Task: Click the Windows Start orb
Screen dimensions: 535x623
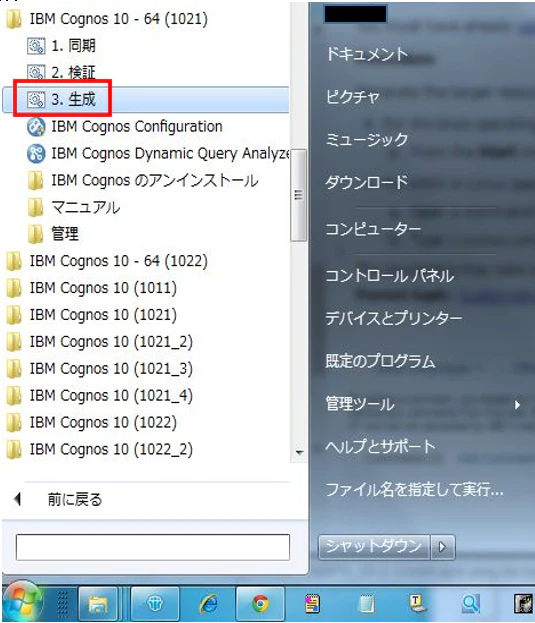Action: (x=22, y=602)
